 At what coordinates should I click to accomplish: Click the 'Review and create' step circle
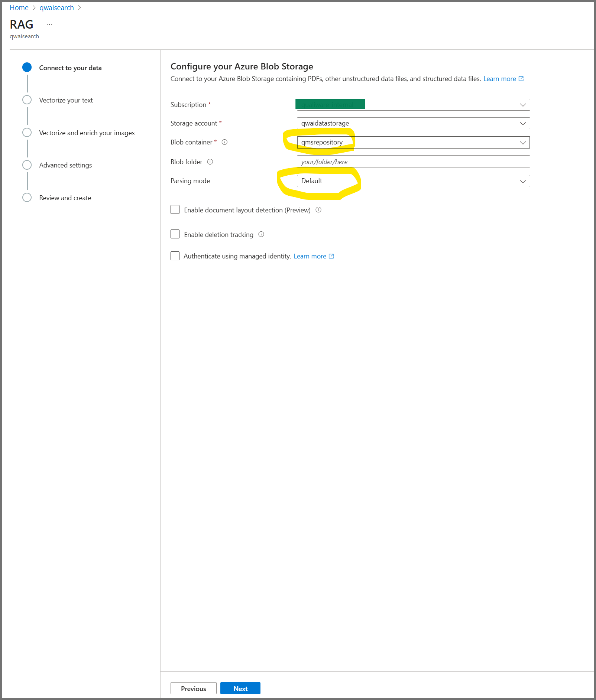point(27,198)
